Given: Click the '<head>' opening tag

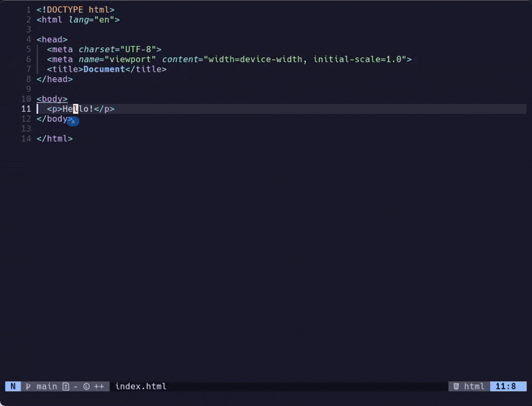Looking at the screenshot, I should [x=52, y=39].
